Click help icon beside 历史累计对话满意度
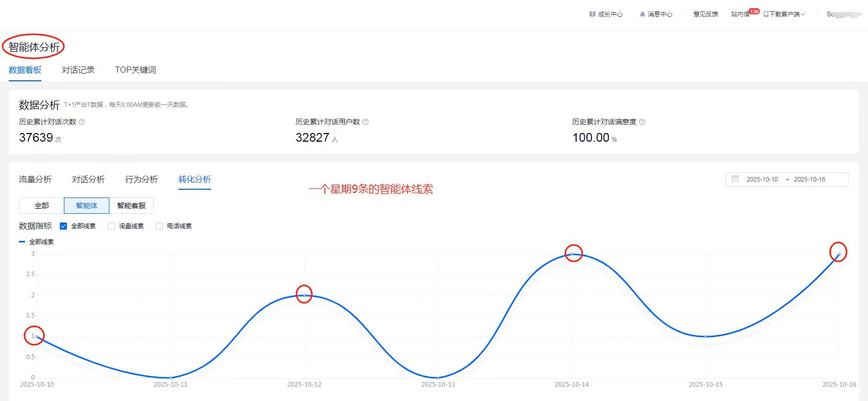The height and width of the screenshot is (401, 868). [x=642, y=122]
